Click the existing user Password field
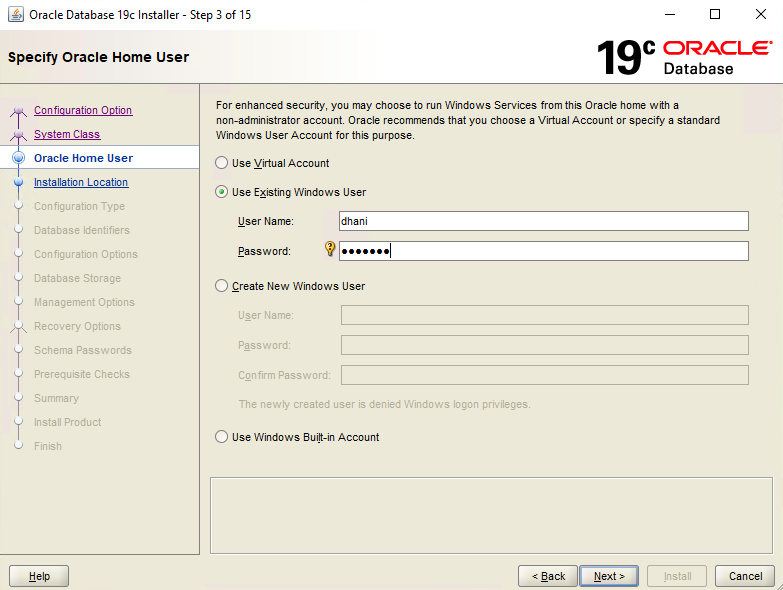The height and width of the screenshot is (590, 783). (x=544, y=251)
